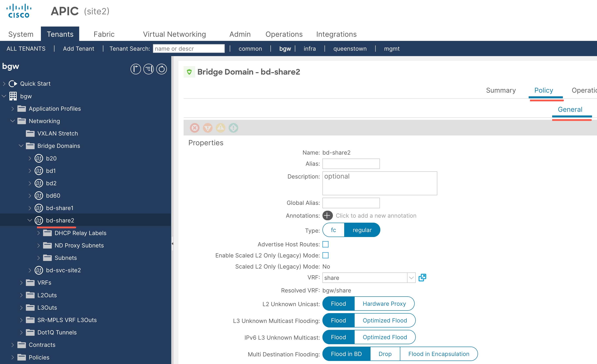Open the Fabric menu tab
The height and width of the screenshot is (364, 597).
tap(104, 34)
